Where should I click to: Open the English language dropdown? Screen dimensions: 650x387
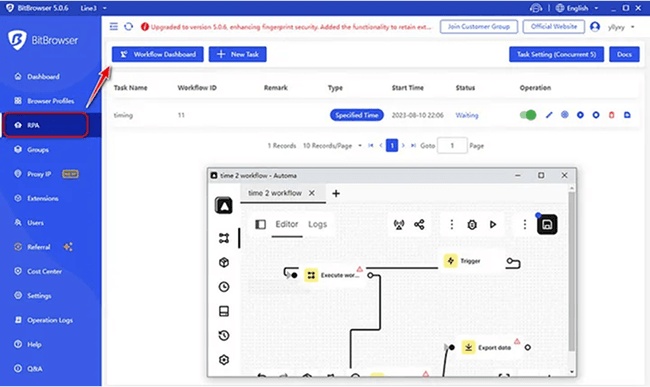(x=577, y=8)
